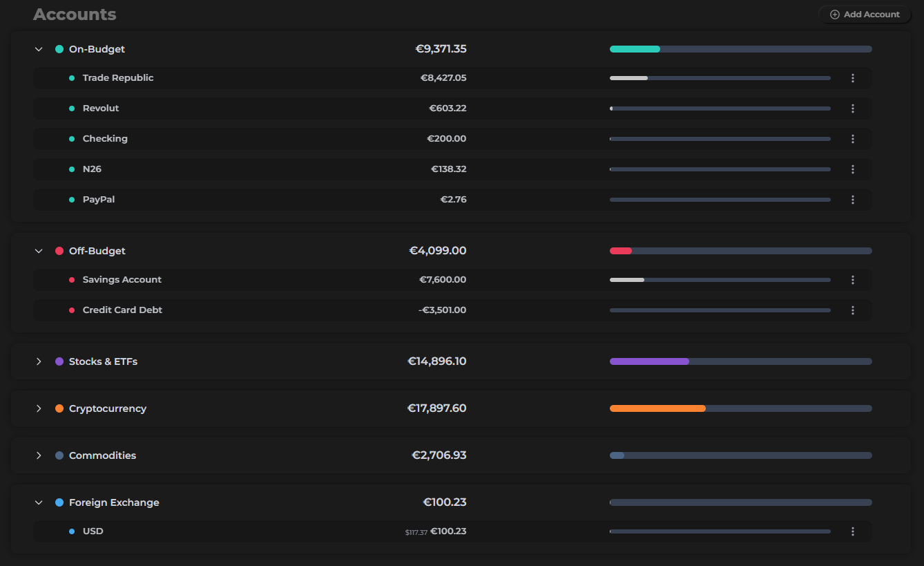Click the orange dot beside Cryptocurrency
The height and width of the screenshot is (566, 924).
click(59, 408)
